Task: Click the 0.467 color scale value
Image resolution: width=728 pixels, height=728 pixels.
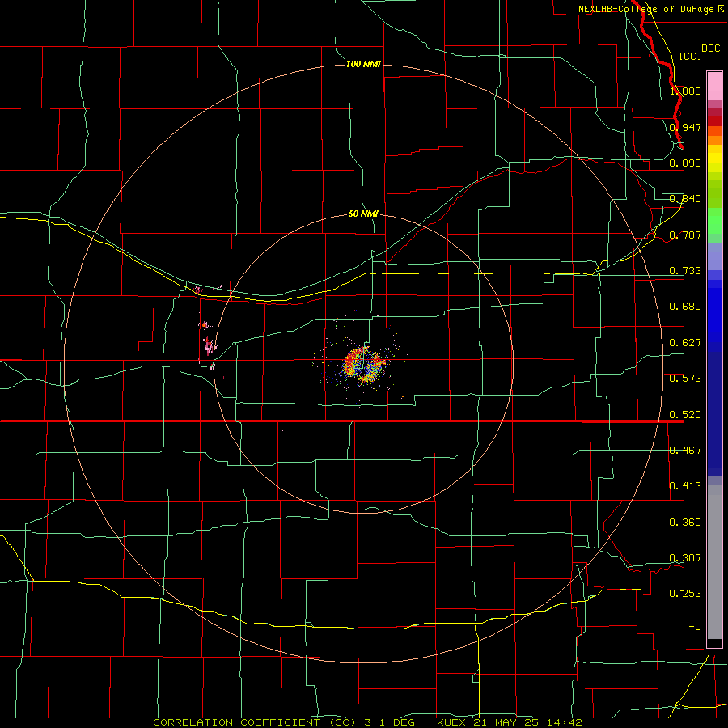Action: pos(685,451)
